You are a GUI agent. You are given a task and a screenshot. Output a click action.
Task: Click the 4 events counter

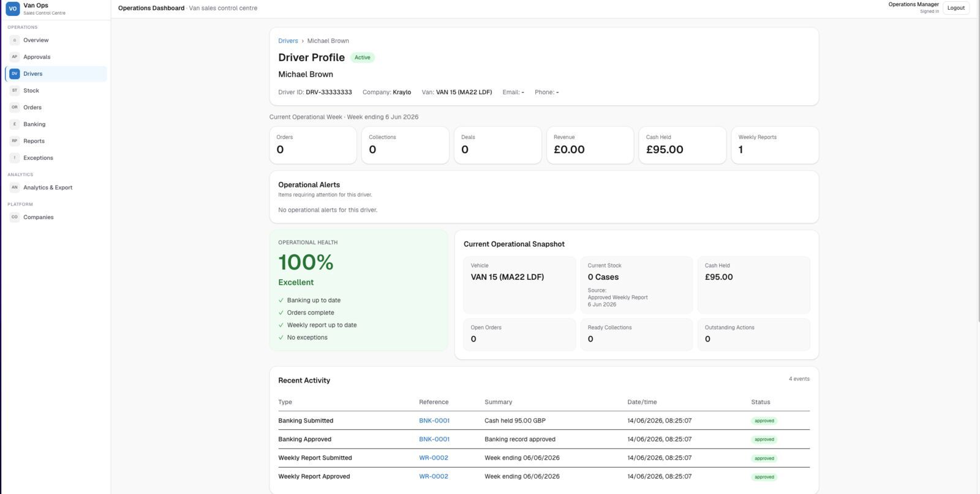point(799,379)
